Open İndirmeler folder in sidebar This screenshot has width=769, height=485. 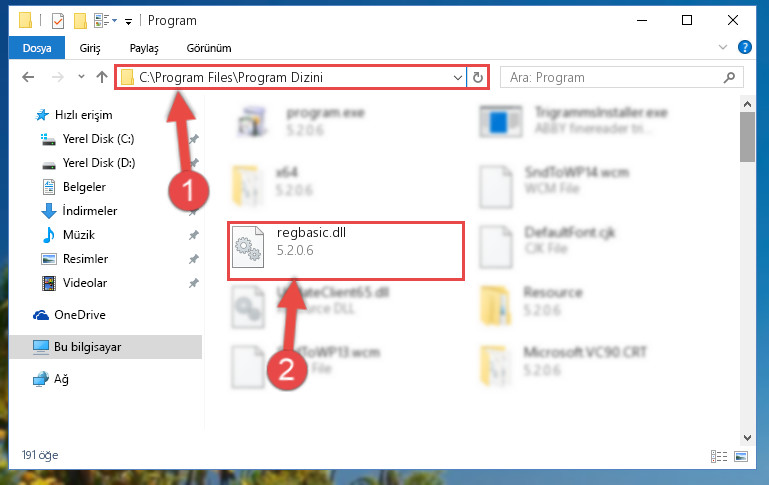[x=90, y=211]
